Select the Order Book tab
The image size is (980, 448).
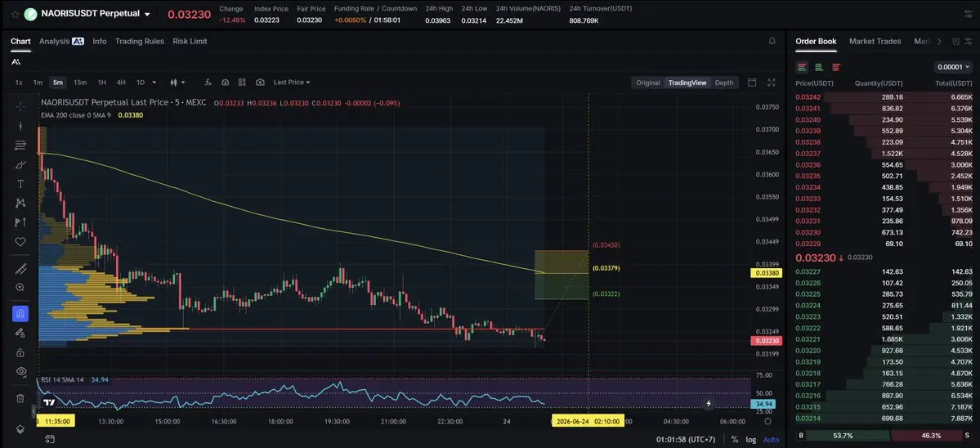[816, 41]
